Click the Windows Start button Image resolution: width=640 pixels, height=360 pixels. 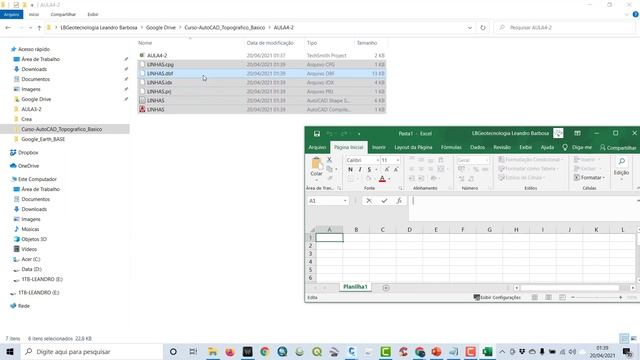10,351
